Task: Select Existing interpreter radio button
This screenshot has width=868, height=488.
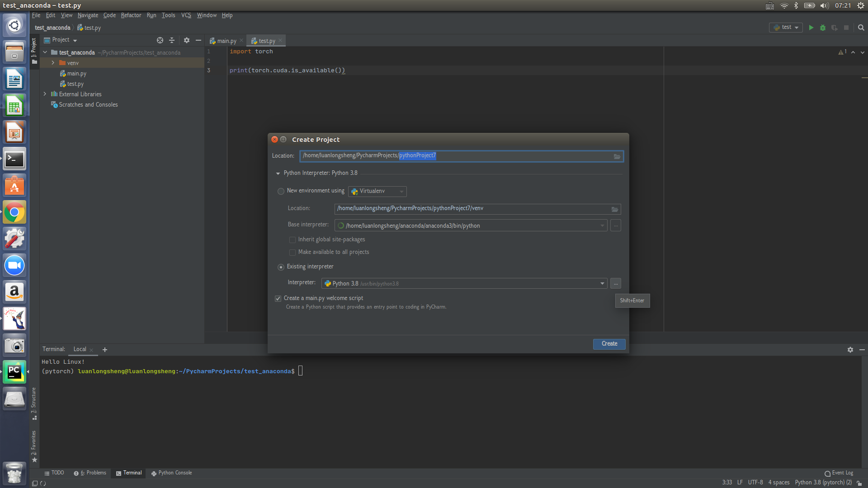Action: (x=281, y=267)
